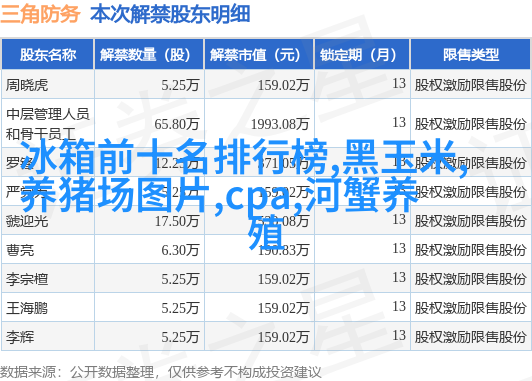Image resolution: width=532 pixels, height=381 pixels.
Task: Click the 限售类型 column header
Action: coord(471,55)
